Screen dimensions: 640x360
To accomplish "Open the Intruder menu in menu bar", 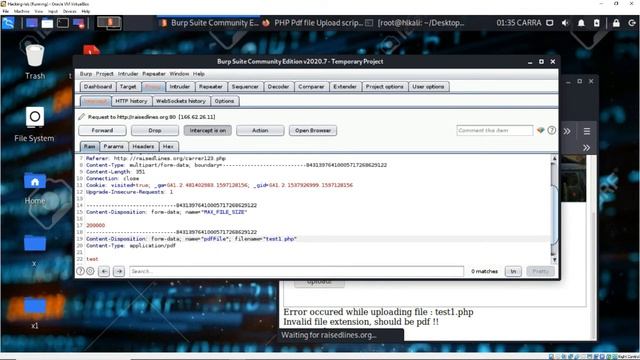I will (128, 74).
